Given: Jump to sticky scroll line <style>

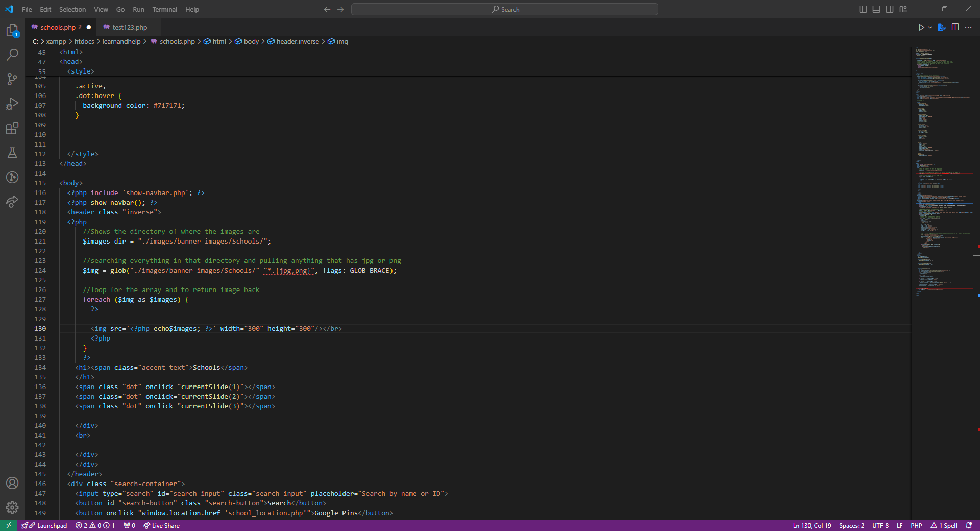Looking at the screenshot, I should click(82, 71).
